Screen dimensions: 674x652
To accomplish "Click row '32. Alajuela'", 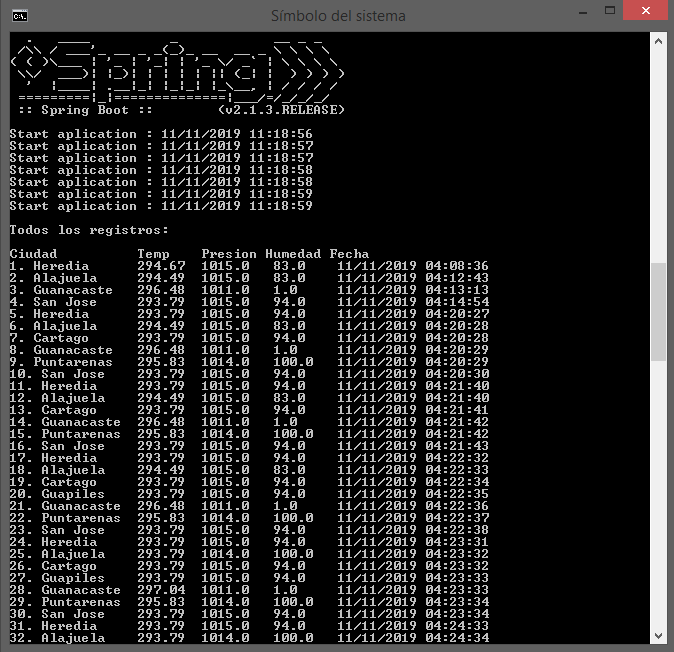I will (x=249, y=638).
